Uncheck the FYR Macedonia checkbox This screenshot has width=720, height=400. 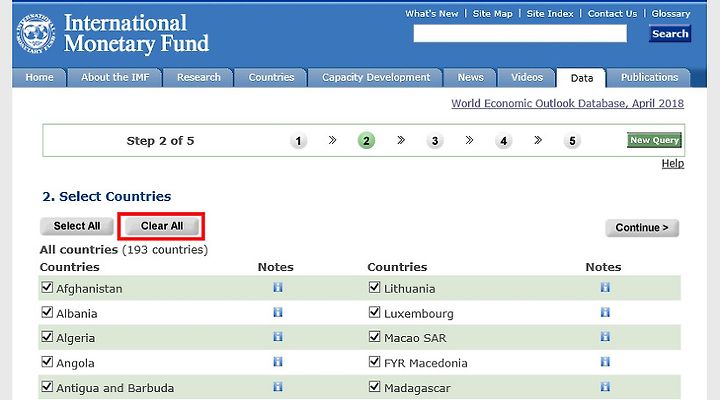tap(374, 362)
